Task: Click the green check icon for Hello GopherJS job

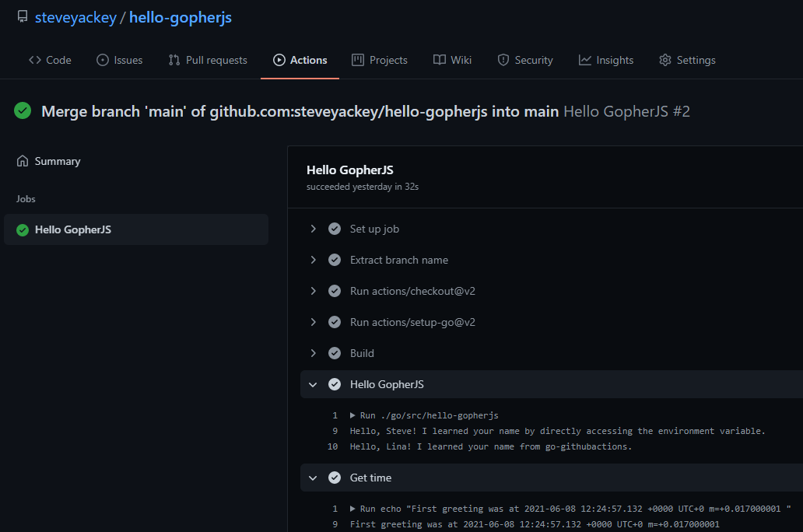Action: point(23,230)
